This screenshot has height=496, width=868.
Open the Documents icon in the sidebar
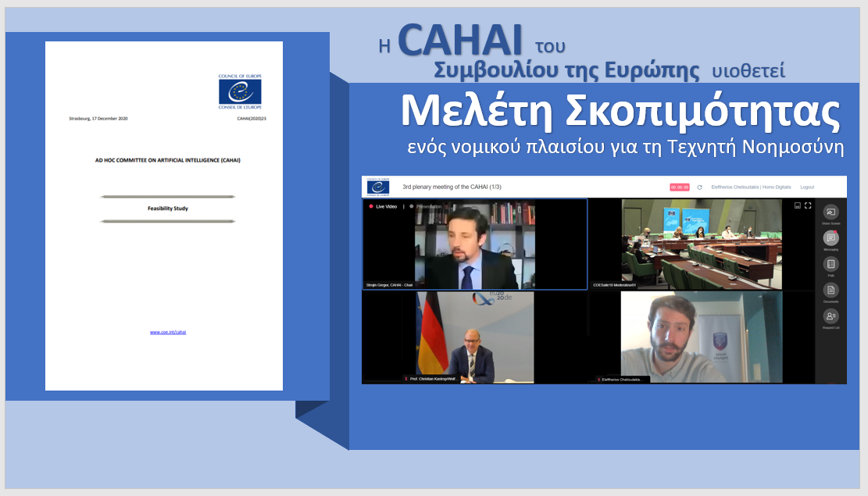tap(830, 290)
